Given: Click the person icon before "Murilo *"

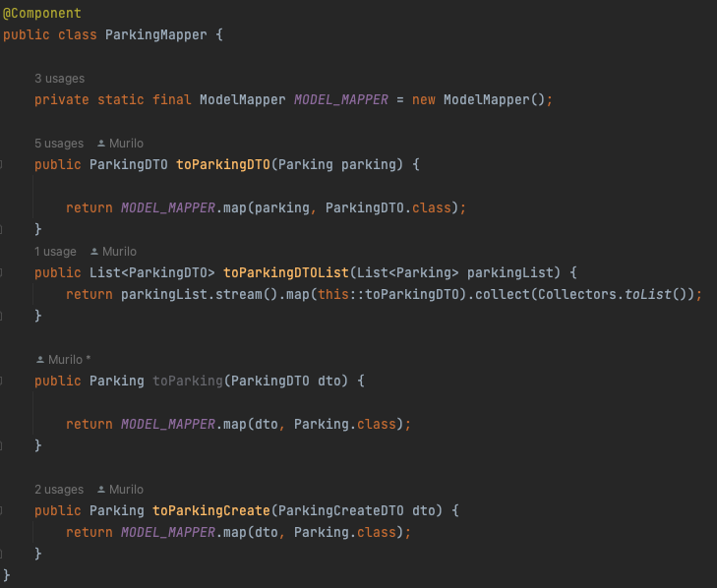Looking at the screenshot, I should tap(40, 360).
